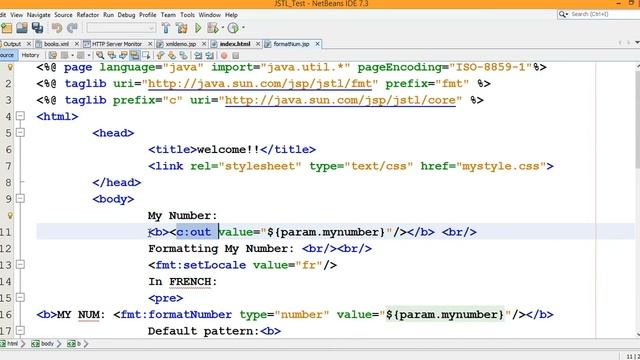Switch editor to History view
This screenshot has height=360, width=640.
click(x=30, y=55)
